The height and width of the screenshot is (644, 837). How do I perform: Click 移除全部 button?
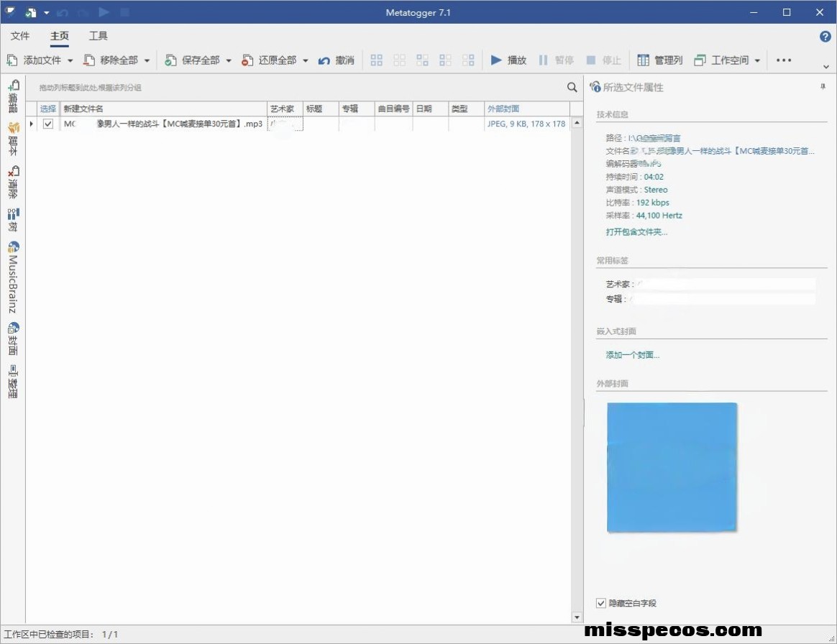coord(111,60)
